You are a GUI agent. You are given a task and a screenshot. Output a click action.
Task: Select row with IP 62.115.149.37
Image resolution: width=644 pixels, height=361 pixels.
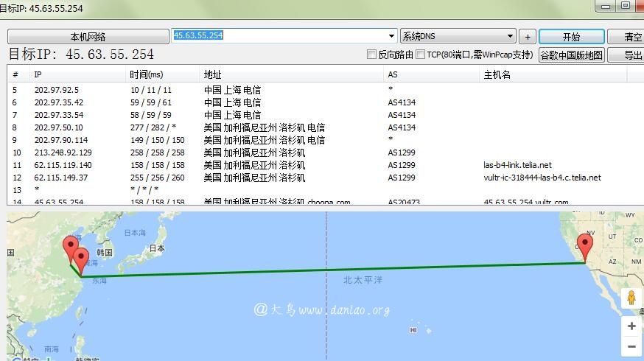[x=325, y=178]
